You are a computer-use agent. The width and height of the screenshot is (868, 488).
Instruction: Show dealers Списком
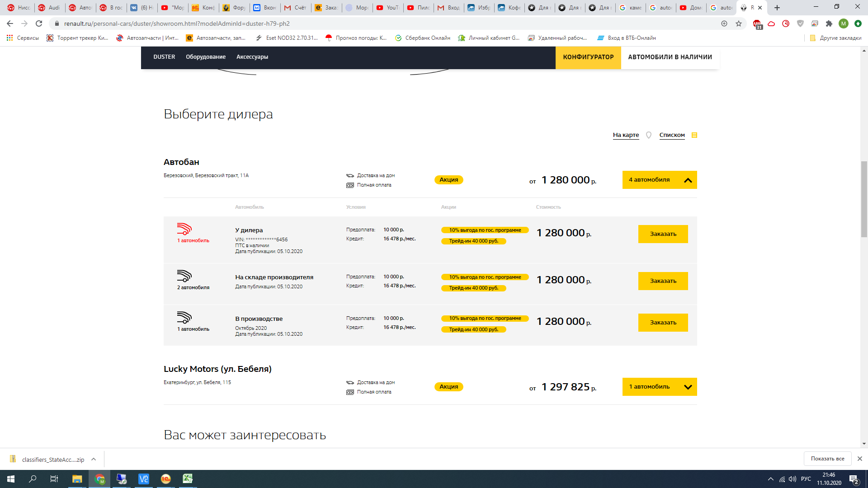(x=672, y=135)
